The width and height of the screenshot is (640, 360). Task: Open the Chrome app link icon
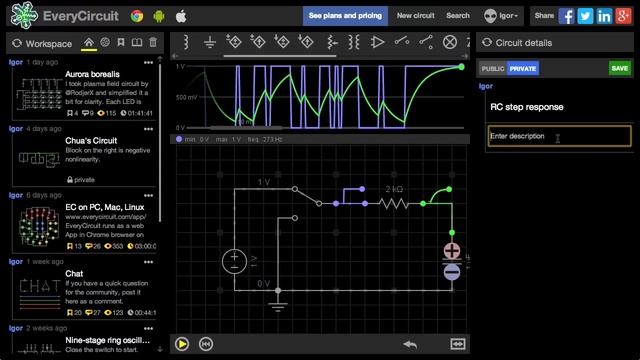pos(137,16)
